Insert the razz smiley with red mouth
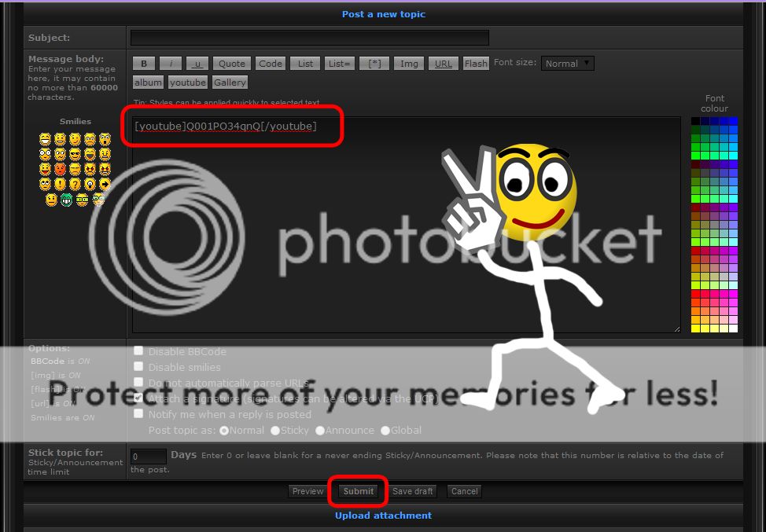Image resolution: width=766 pixels, height=532 pixels. click(x=45, y=170)
